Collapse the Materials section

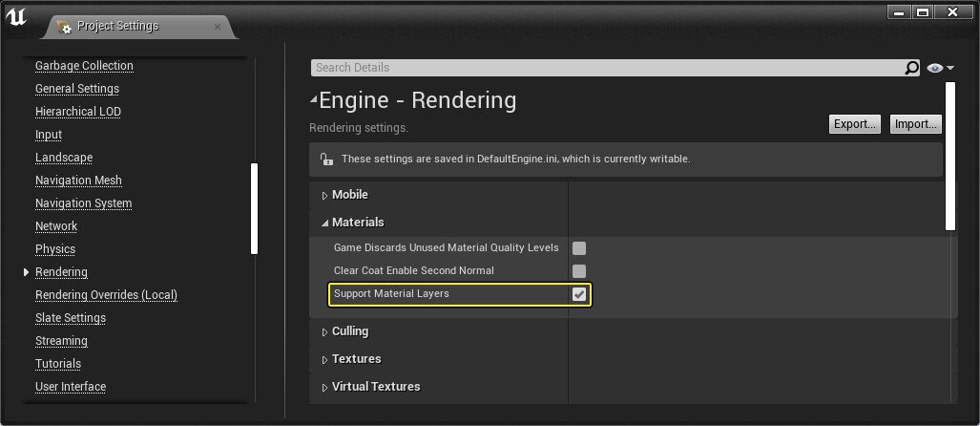pyautogui.click(x=324, y=223)
